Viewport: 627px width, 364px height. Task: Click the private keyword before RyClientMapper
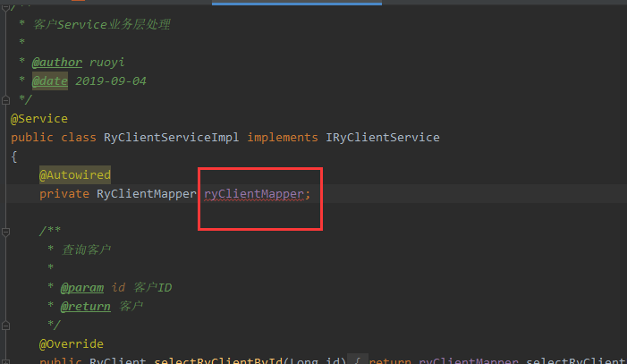pyautogui.click(x=64, y=194)
